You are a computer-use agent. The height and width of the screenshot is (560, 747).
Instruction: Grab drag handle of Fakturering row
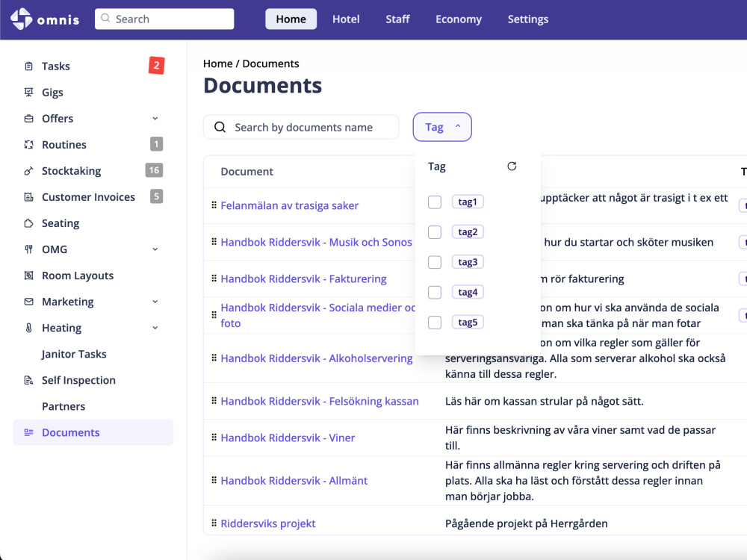(214, 279)
